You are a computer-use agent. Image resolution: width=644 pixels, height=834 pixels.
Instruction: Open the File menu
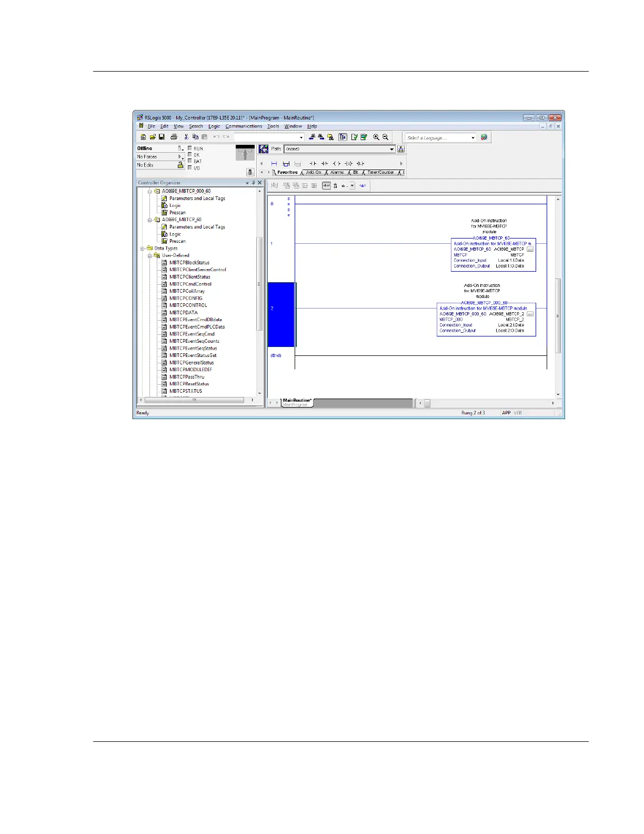pyautogui.click(x=152, y=126)
